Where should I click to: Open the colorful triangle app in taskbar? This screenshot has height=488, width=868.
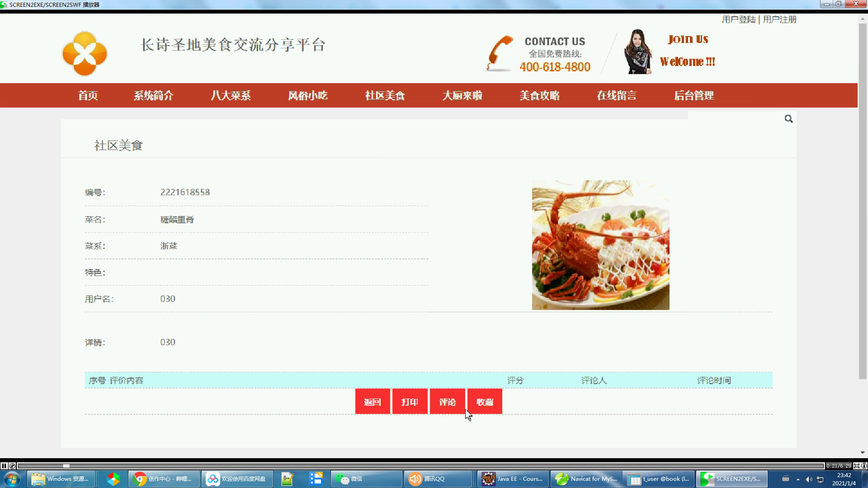tap(113, 479)
